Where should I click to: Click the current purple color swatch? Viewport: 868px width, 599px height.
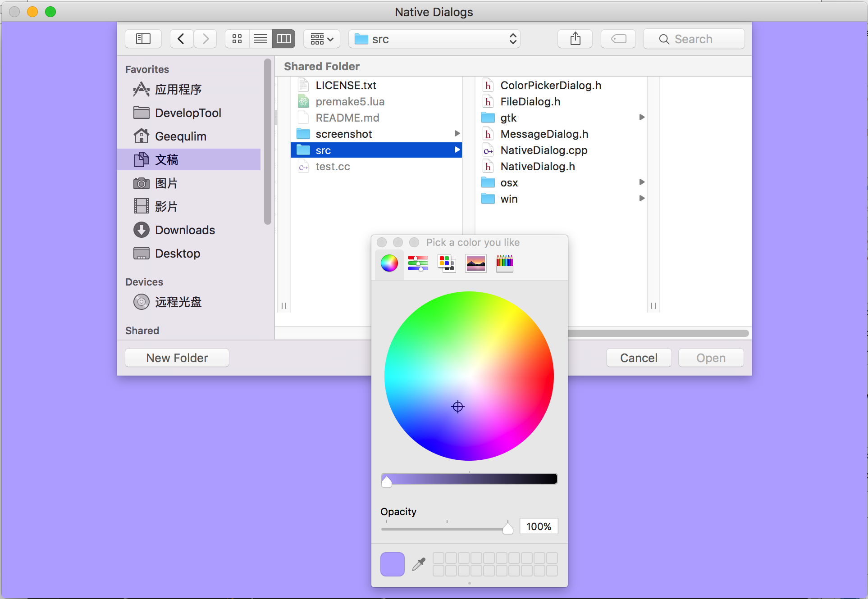click(x=393, y=564)
